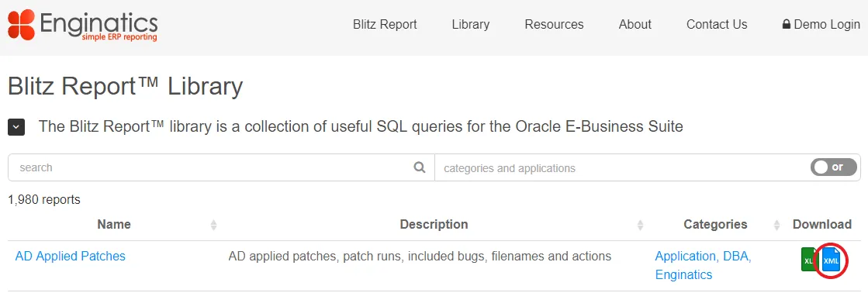Filter by the Application category link

(685, 256)
